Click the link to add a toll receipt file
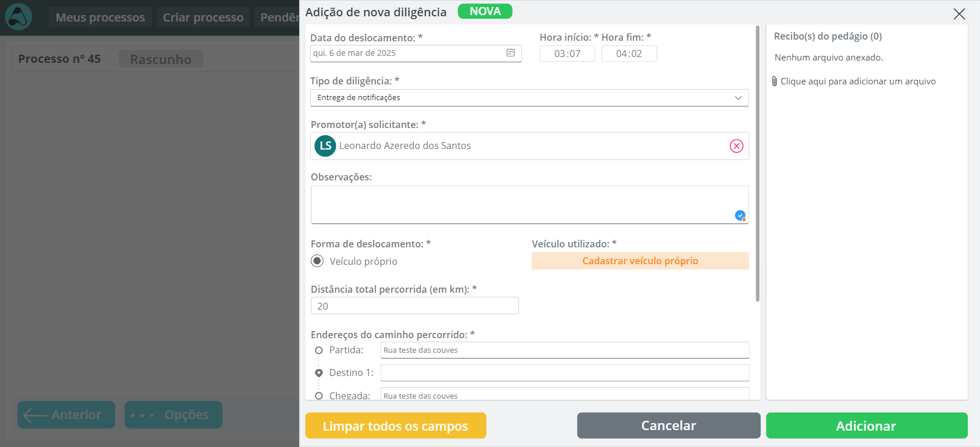980x447 pixels. [x=858, y=81]
